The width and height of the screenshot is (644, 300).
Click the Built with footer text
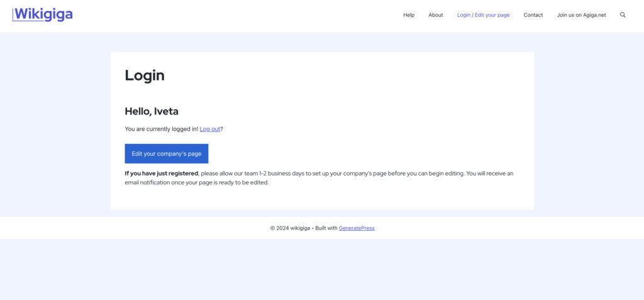point(326,228)
